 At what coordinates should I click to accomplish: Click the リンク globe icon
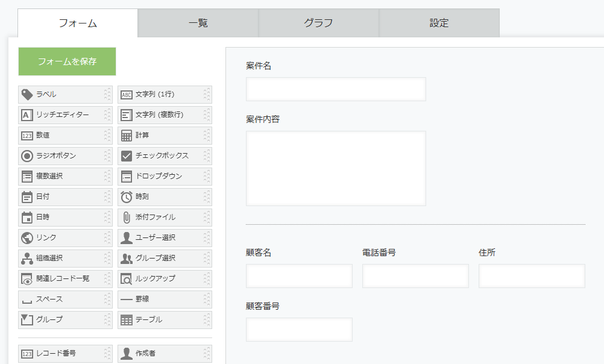click(x=27, y=237)
